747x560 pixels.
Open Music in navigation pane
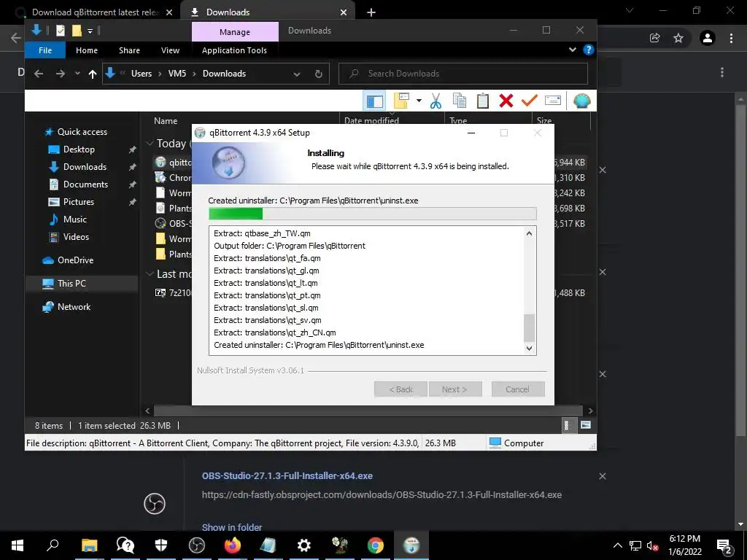pyautogui.click(x=75, y=219)
